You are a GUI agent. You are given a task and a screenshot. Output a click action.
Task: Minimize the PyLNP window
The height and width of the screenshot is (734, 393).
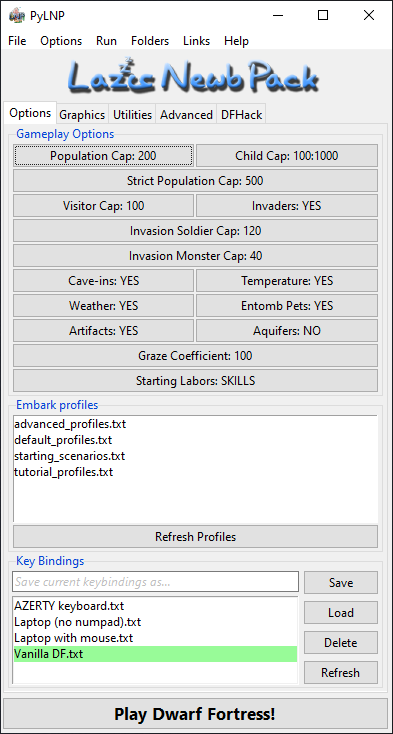(x=277, y=15)
